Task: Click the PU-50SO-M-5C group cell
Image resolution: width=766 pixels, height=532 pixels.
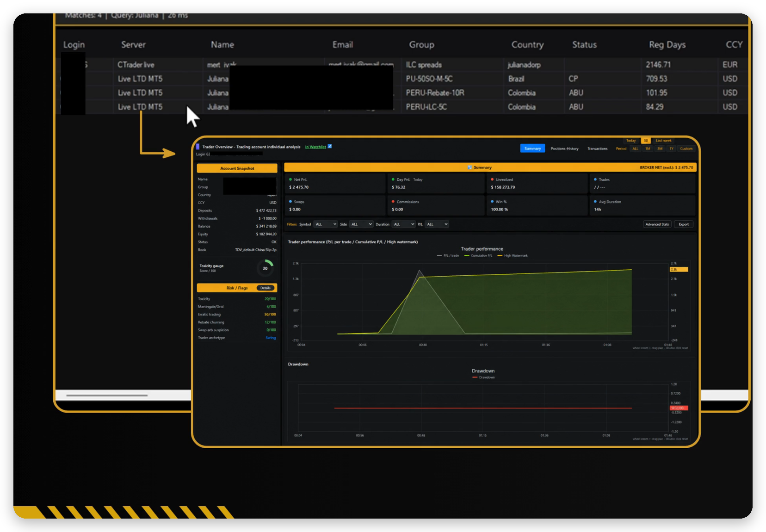Action: 429,79
